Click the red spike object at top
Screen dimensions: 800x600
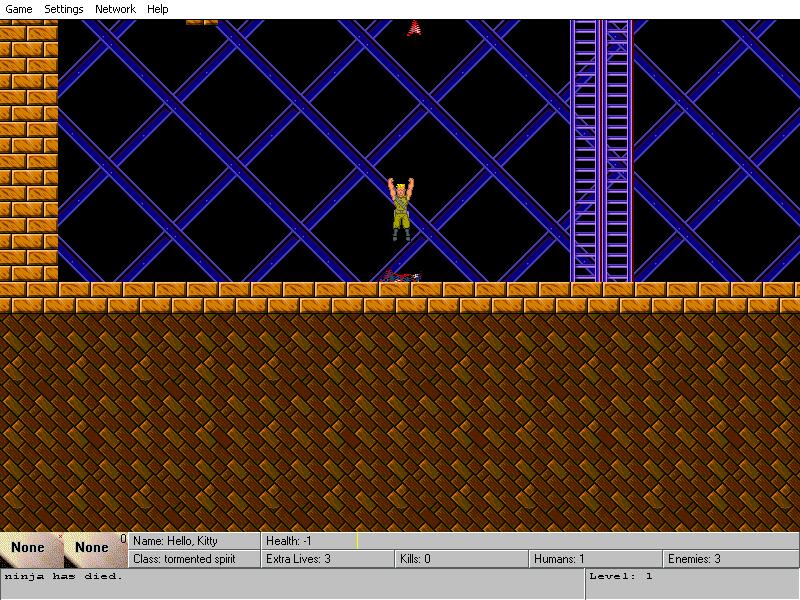(x=414, y=28)
